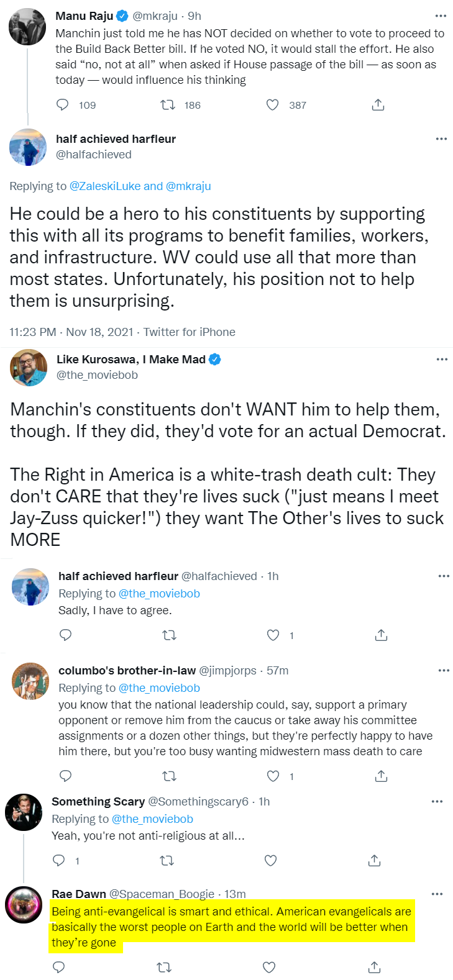Retweet Rae Dawn's reply
The width and height of the screenshot is (453, 980).
[165, 967]
